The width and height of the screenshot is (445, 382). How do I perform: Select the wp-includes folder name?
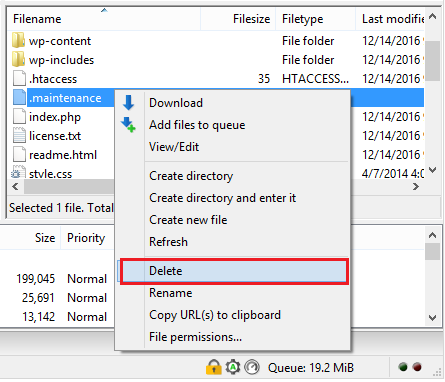pos(62,60)
